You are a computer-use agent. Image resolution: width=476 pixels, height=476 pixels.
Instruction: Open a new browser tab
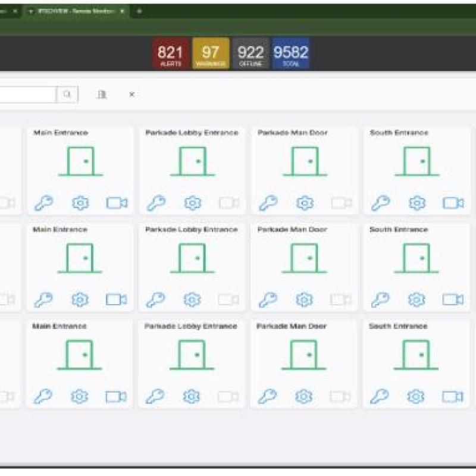click(x=139, y=11)
